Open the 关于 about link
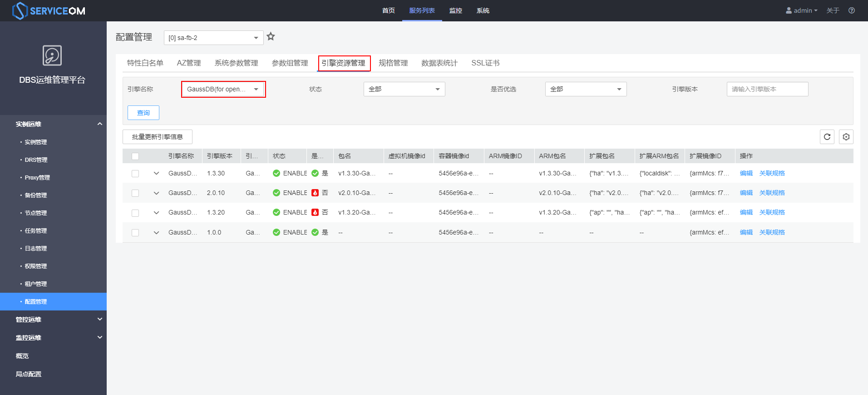 click(x=833, y=10)
